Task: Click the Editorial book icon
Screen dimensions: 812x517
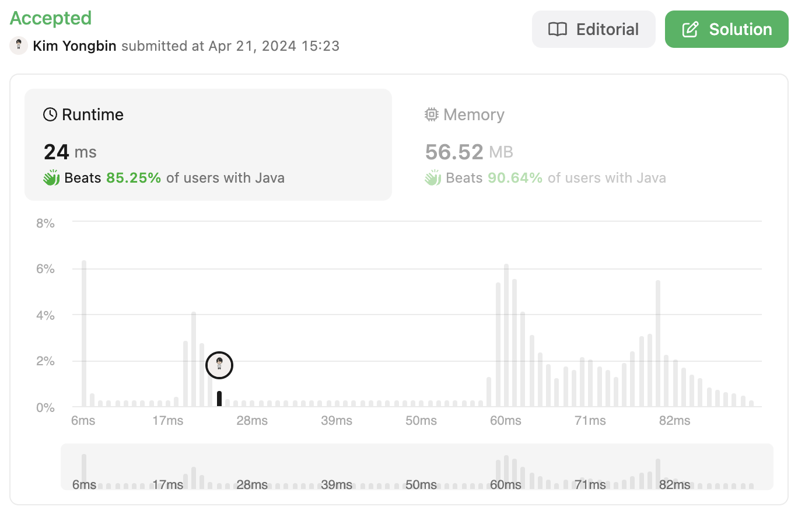Action: pyautogui.click(x=558, y=29)
